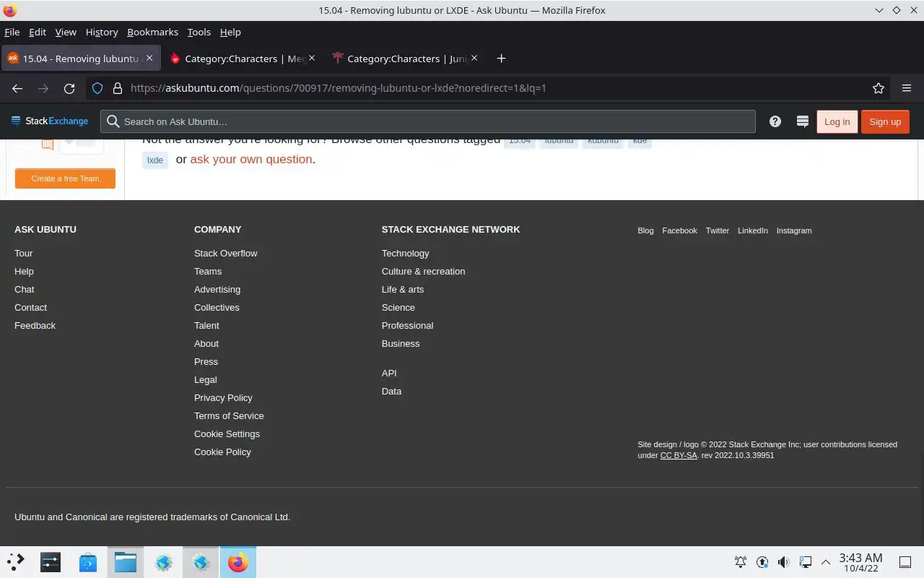The width and height of the screenshot is (924, 578).
Task: Open the system settings taskbar icon
Action: (51, 562)
